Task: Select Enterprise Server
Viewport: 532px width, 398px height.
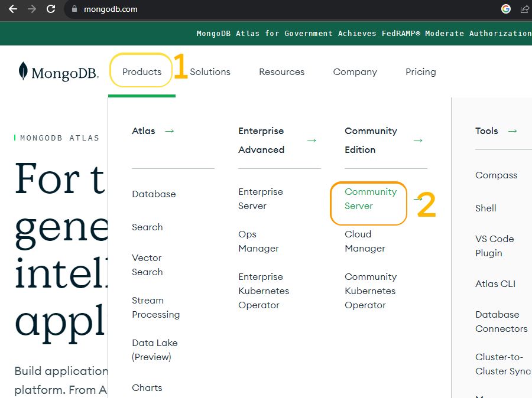Action: tap(261, 198)
